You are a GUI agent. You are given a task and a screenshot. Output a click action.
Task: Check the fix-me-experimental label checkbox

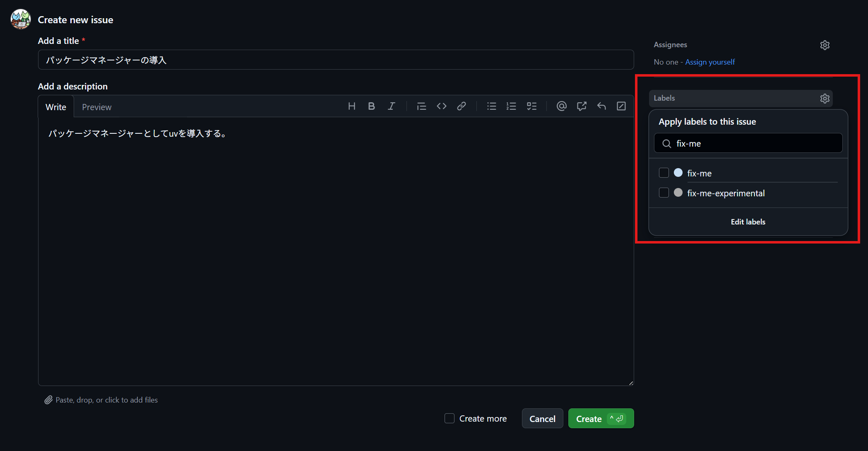[x=664, y=193]
